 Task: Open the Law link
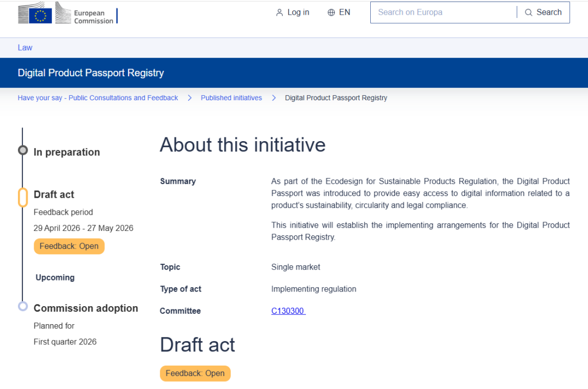coord(25,47)
